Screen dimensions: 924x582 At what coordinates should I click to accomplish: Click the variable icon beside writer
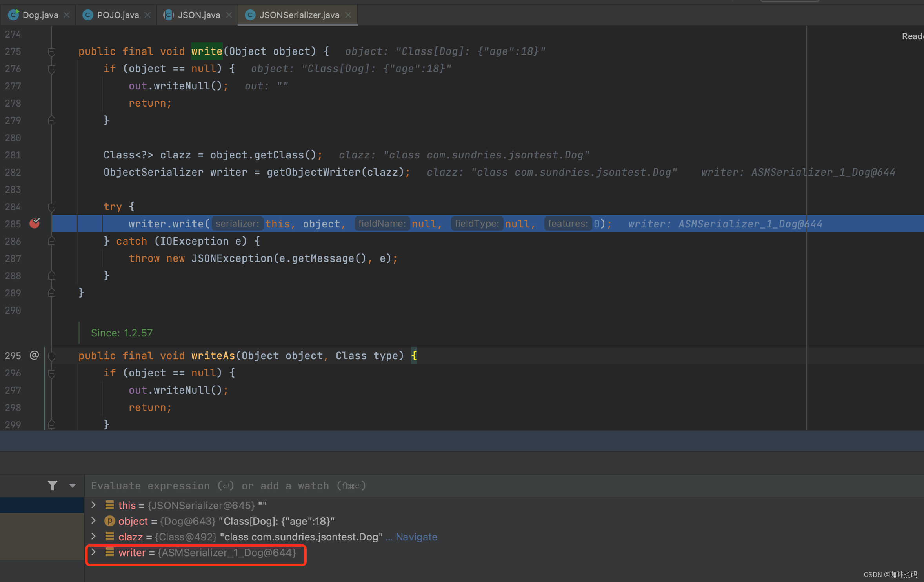point(109,553)
